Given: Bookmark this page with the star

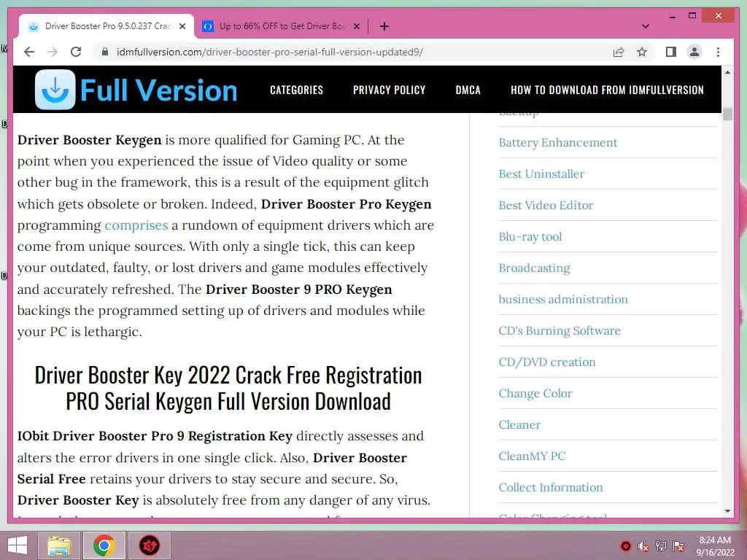Looking at the screenshot, I should 642,52.
